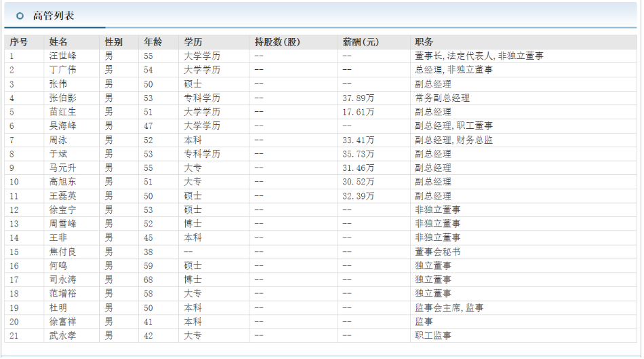Click 独立董事 position in 范增裕 row
The height and width of the screenshot is (359, 644).
pyautogui.click(x=433, y=294)
